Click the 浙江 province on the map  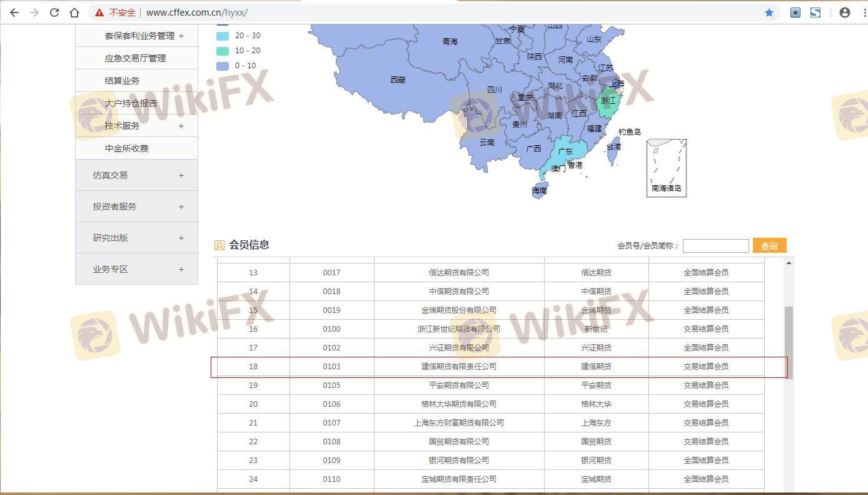(607, 103)
